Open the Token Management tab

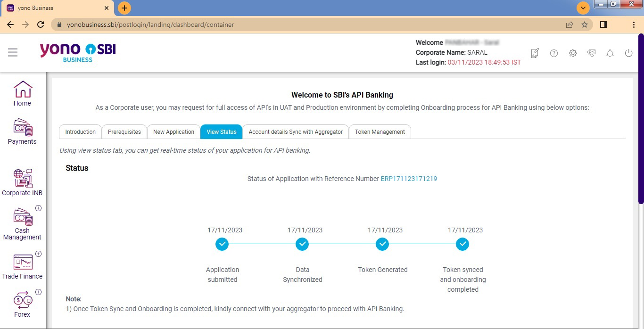380,132
